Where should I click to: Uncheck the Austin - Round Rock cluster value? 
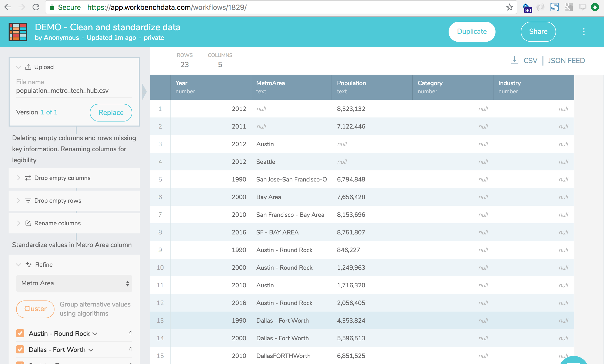tap(20, 333)
